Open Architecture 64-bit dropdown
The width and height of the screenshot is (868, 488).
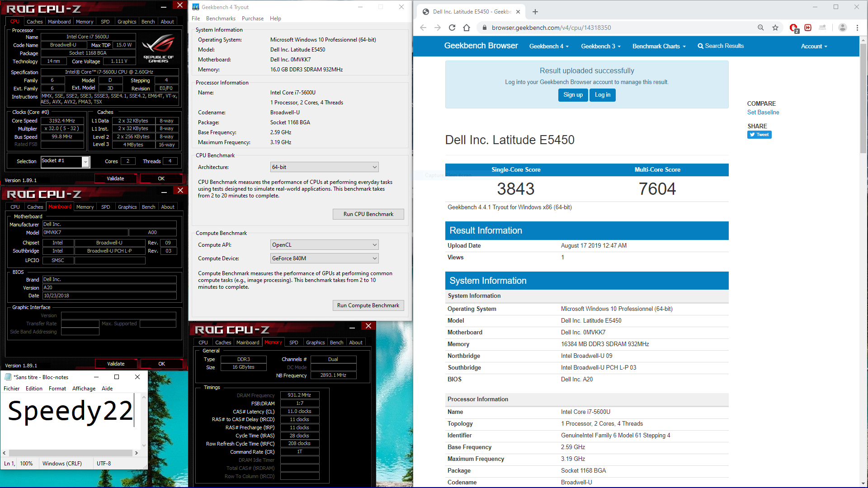324,167
